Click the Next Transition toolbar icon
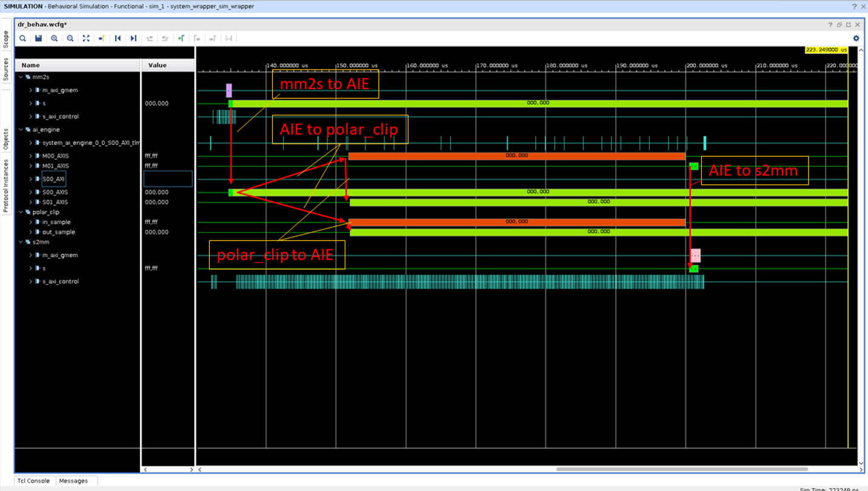This screenshot has width=868, height=491. coord(165,38)
